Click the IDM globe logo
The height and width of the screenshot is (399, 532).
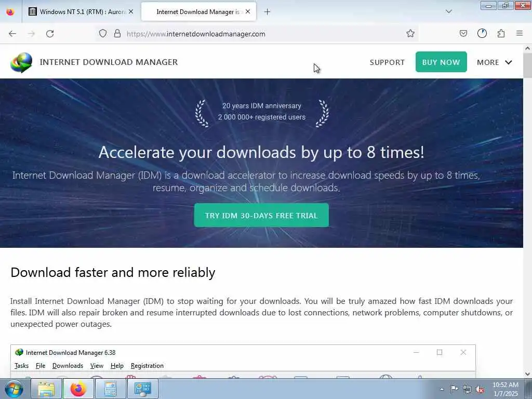coord(21,62)
